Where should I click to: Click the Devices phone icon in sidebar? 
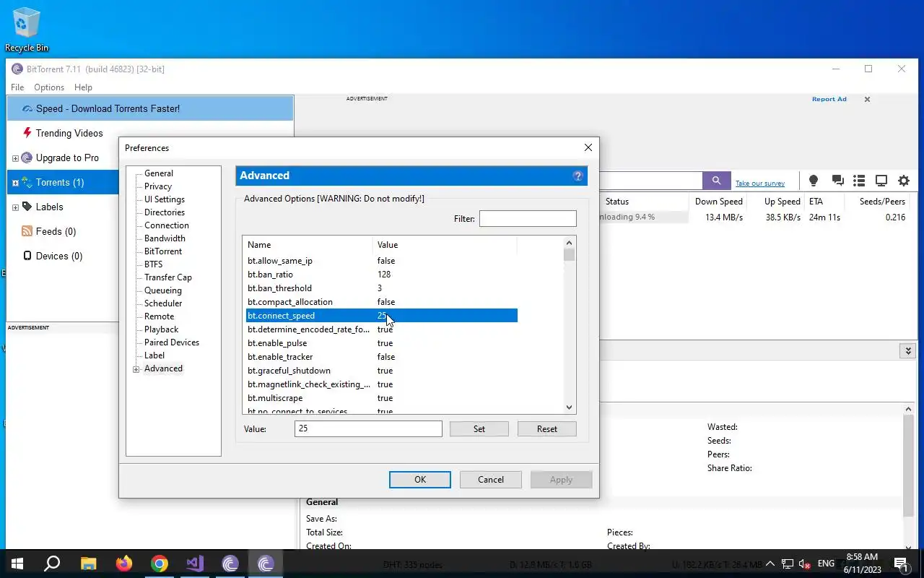tap(27, 256)
